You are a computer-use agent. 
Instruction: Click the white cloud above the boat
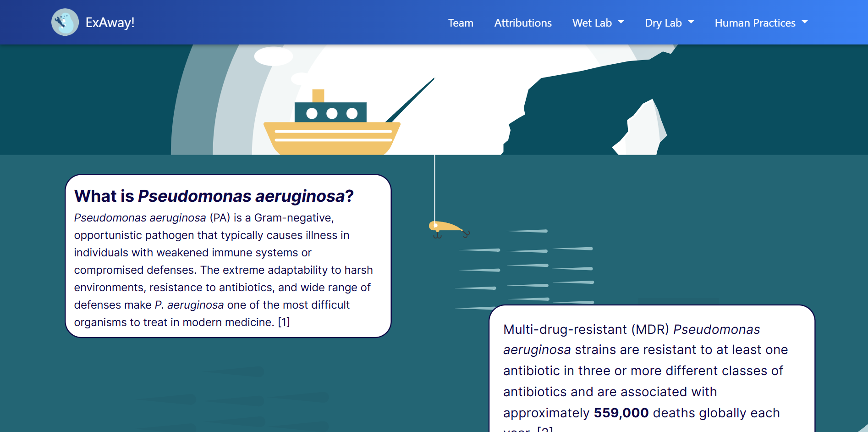pos(273,56)
